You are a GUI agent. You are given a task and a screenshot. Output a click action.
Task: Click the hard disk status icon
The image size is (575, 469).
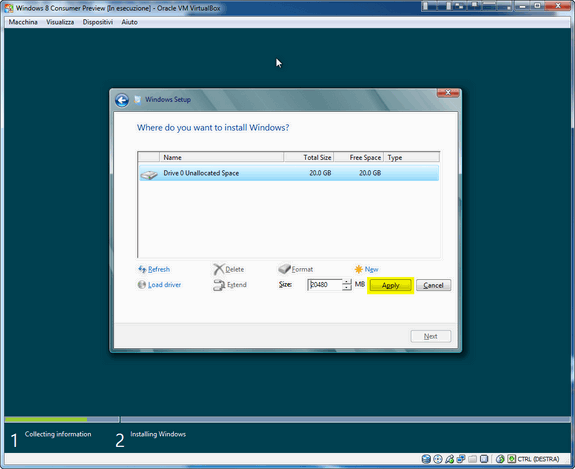pos(426,459)
